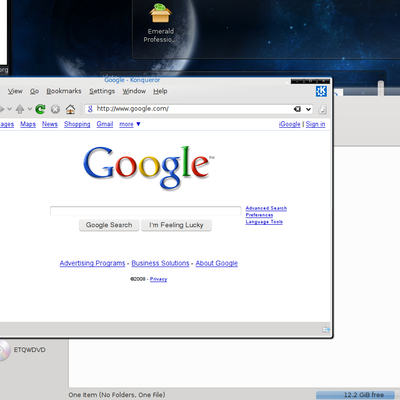
Task: Select the ETQWDVD label in the places panel
Action: coord(30,350)
